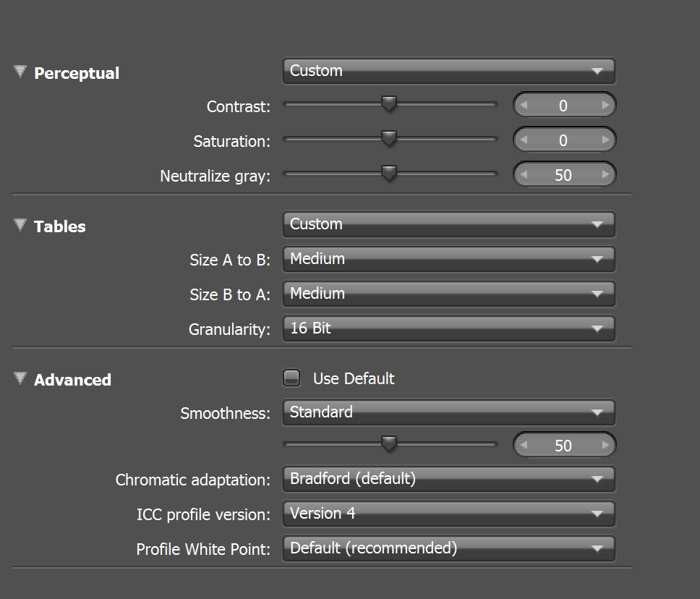Increase Neutralize gray value with right arrow
The height and width of the screenshot is (599, 700).
[605, 175]
